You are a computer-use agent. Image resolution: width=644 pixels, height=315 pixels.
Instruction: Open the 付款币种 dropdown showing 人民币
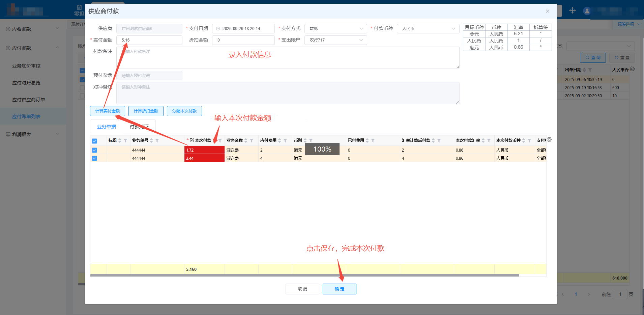[x=428, y=29]
